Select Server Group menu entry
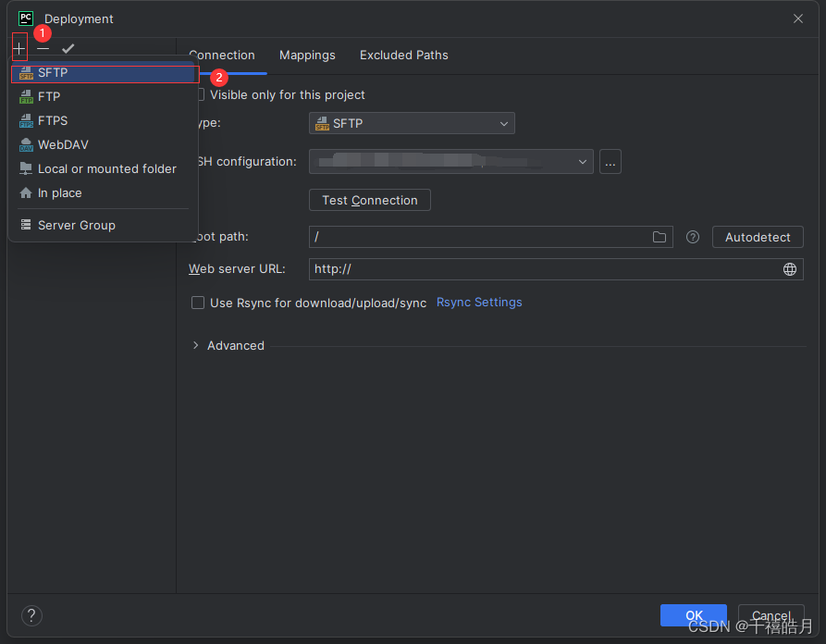826x644 pixels. [104, 225]
